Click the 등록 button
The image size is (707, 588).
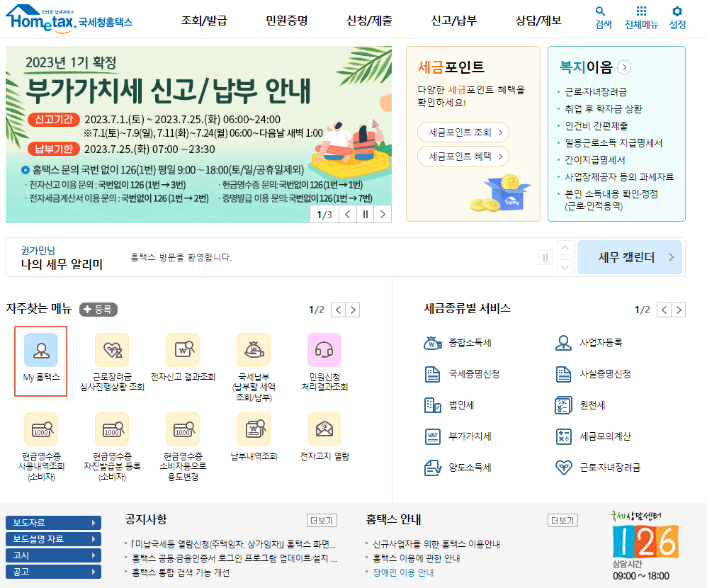click(x=98, y=310)
